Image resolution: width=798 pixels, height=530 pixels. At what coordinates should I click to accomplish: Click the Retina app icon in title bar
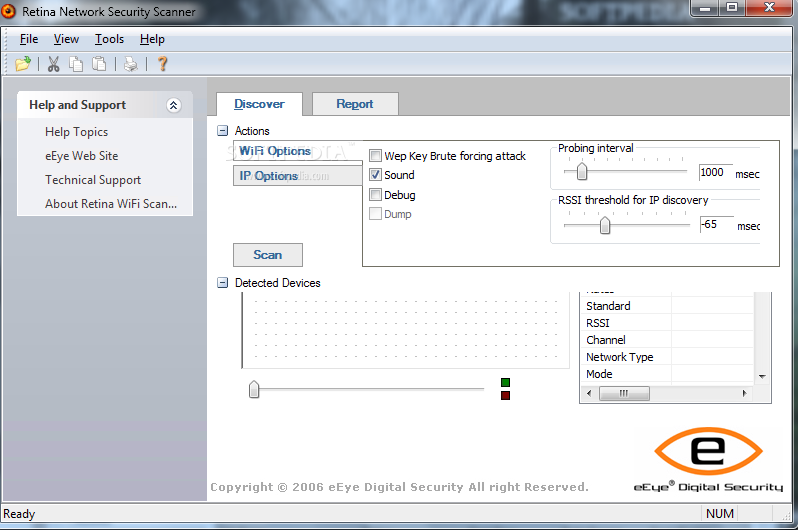pos(8,11)
